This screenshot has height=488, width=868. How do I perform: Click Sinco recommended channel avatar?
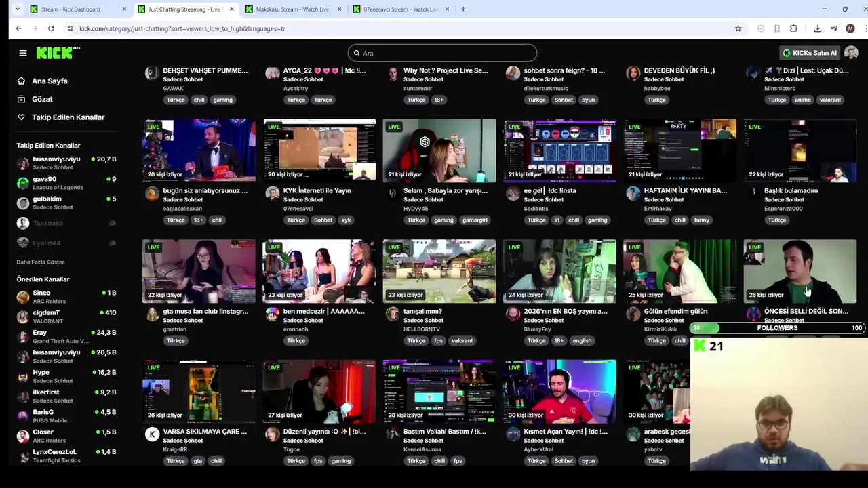pyautogui.click(x=23, y=297)
